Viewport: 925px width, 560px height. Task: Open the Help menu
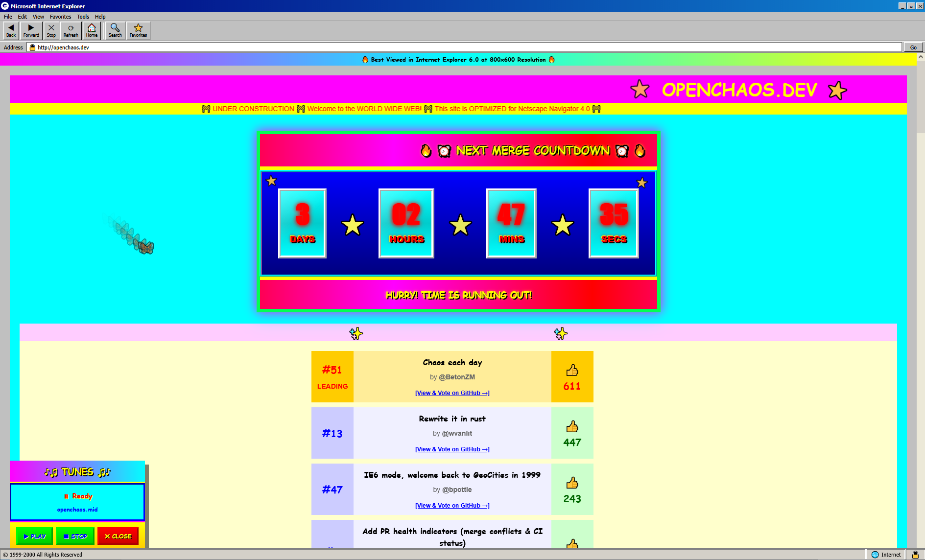point(100,17)
